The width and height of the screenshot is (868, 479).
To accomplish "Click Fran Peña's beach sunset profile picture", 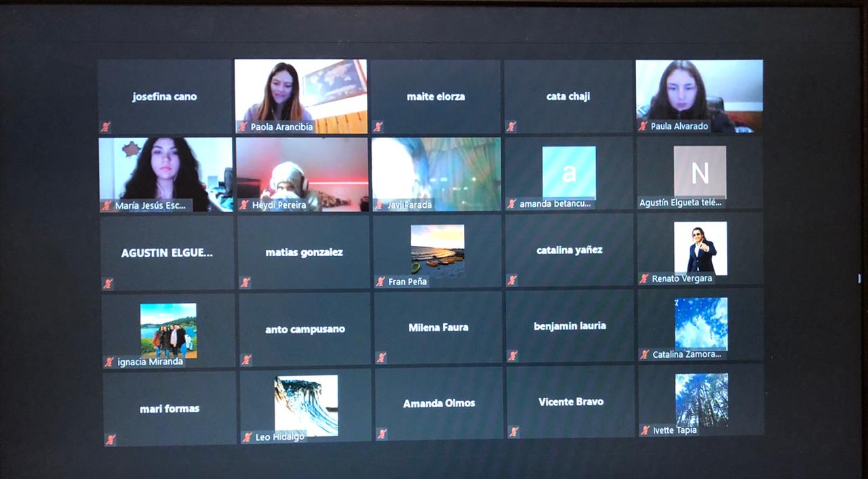I will tap(437, 249).
